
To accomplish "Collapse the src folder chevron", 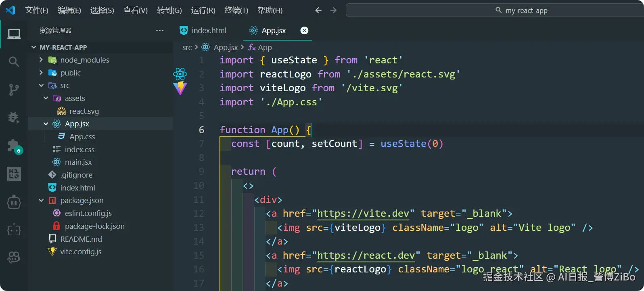I will pos(41,86).
